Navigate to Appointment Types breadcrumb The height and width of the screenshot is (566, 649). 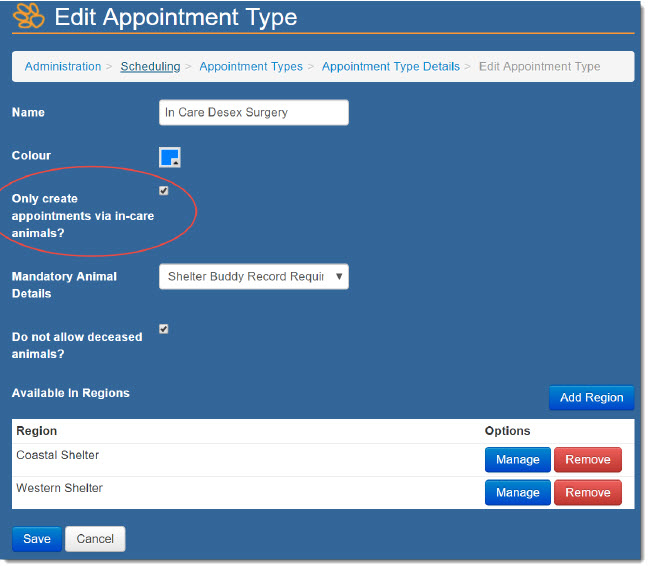[250, 67]
